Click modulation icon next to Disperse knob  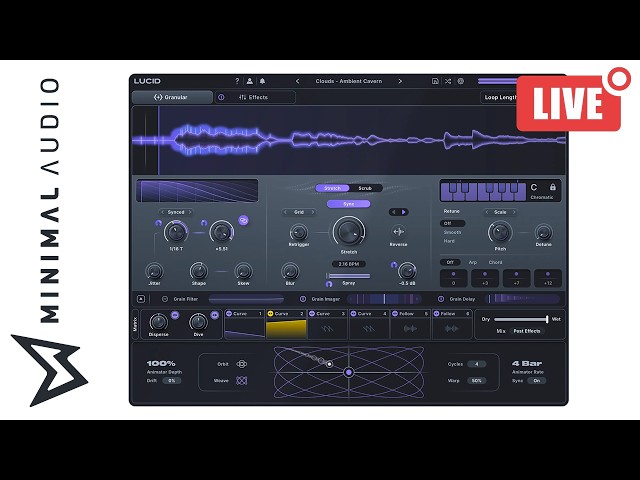(x=175, y=315)
